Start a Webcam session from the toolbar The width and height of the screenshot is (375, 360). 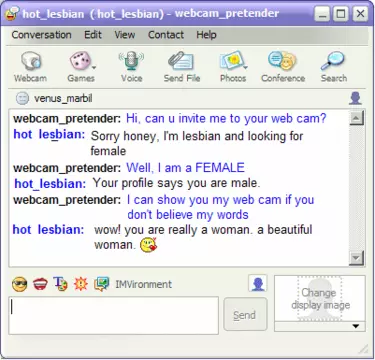pyautogui.click(x=30, y=67)
